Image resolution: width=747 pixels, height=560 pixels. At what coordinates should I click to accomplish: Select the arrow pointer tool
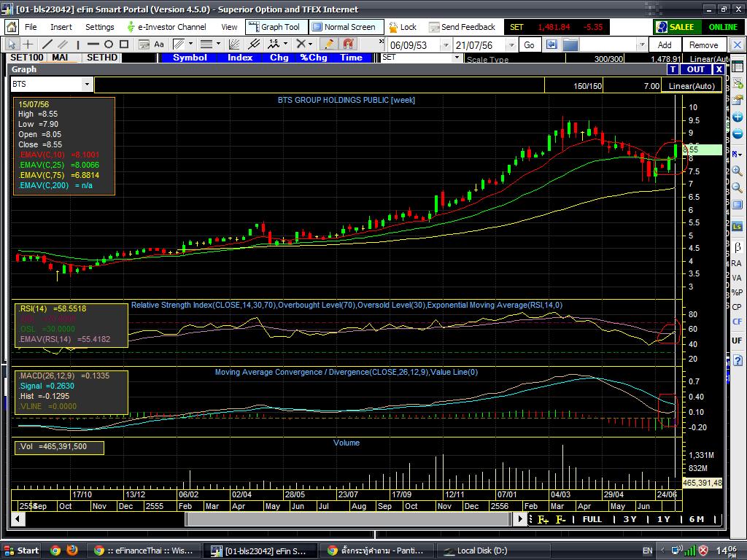(12, 44)
